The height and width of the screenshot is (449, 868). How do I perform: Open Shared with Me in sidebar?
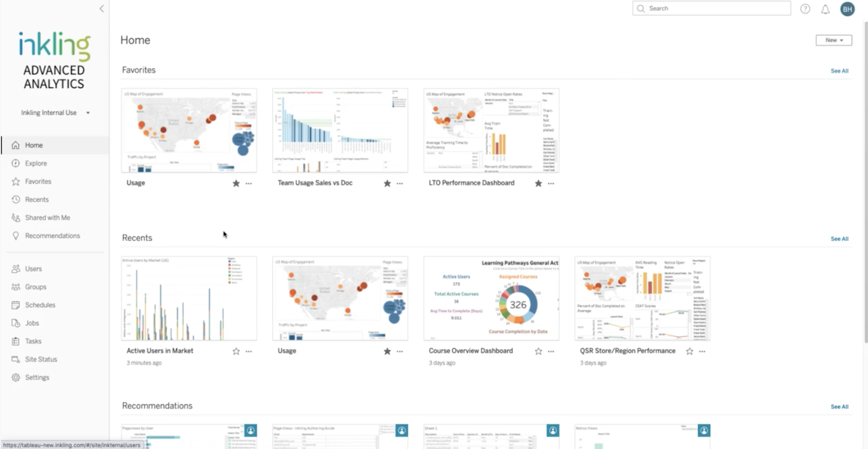click(x=48, y=217)
